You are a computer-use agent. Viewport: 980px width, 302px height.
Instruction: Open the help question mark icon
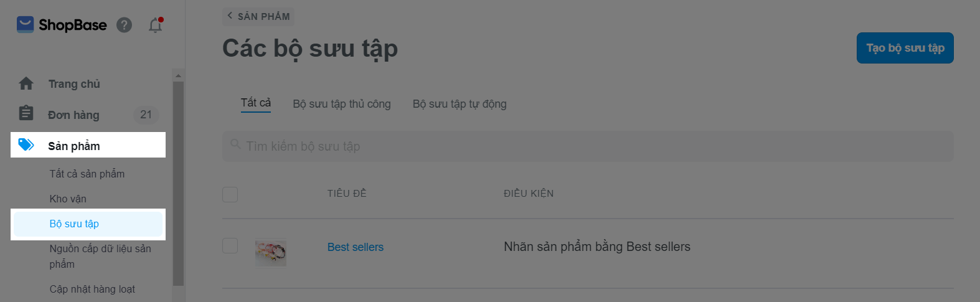pyautogui.click(x=125, y=25)
